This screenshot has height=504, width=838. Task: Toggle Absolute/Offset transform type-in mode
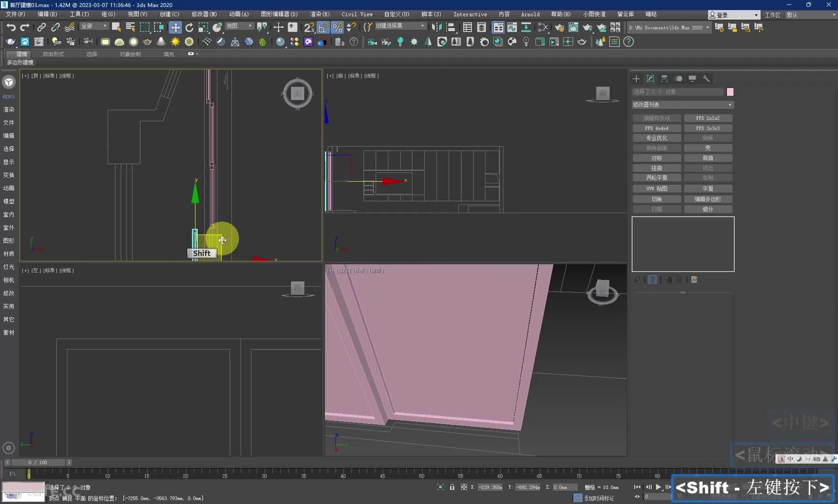point(464,487)
